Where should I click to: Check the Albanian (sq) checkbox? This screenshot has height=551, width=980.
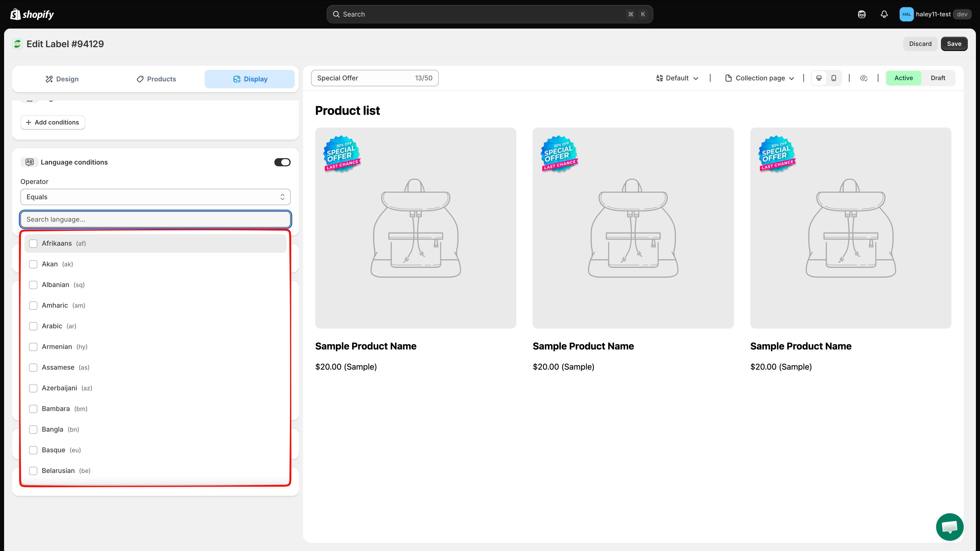[x=33, y=285]
